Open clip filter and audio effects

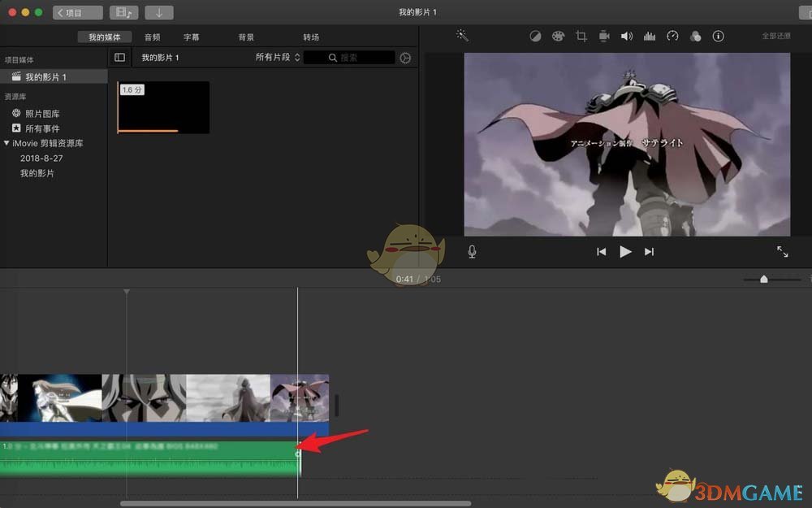point(696,36)
